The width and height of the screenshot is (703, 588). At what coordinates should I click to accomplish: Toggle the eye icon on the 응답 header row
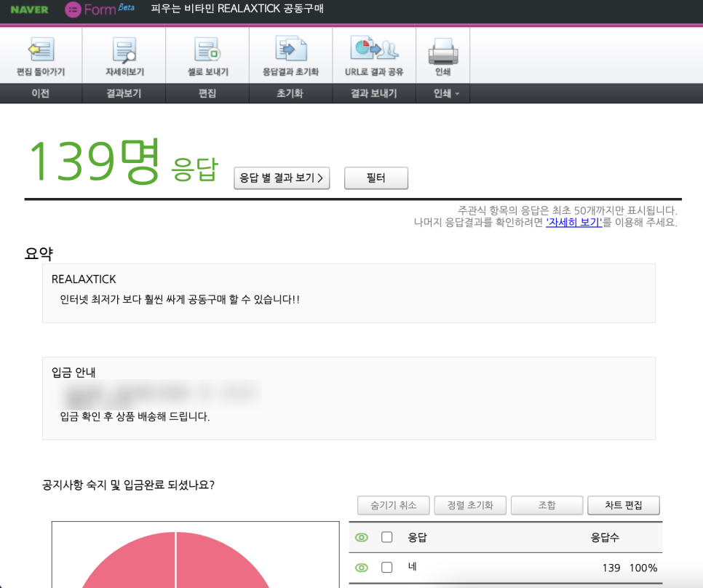point(361,537)
